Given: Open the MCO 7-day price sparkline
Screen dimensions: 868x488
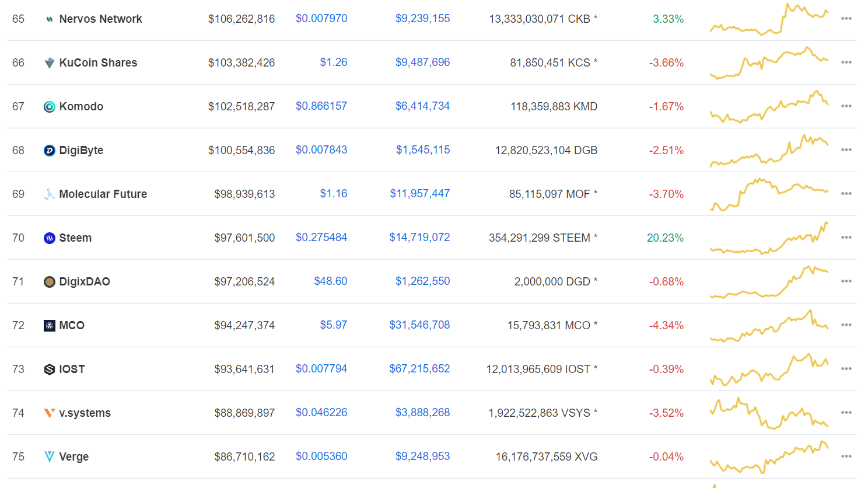Looking at the screenshot, I should click(769, 325).
